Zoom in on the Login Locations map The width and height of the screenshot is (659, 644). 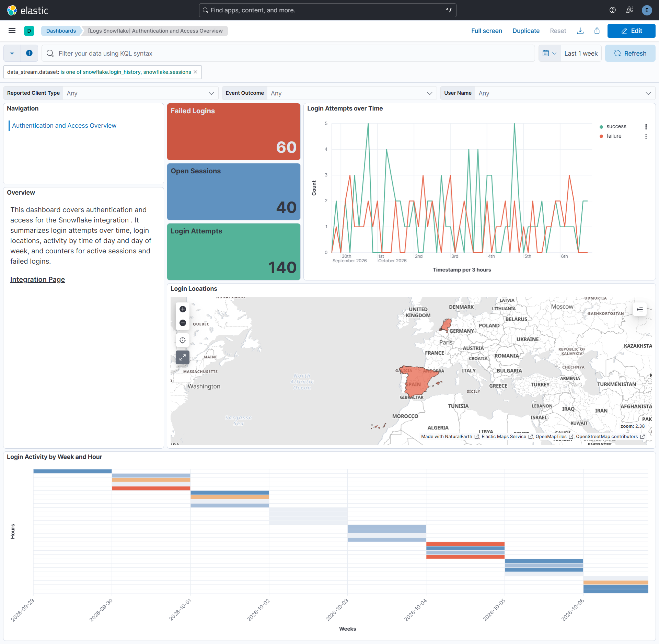click(x=183, y=309)
